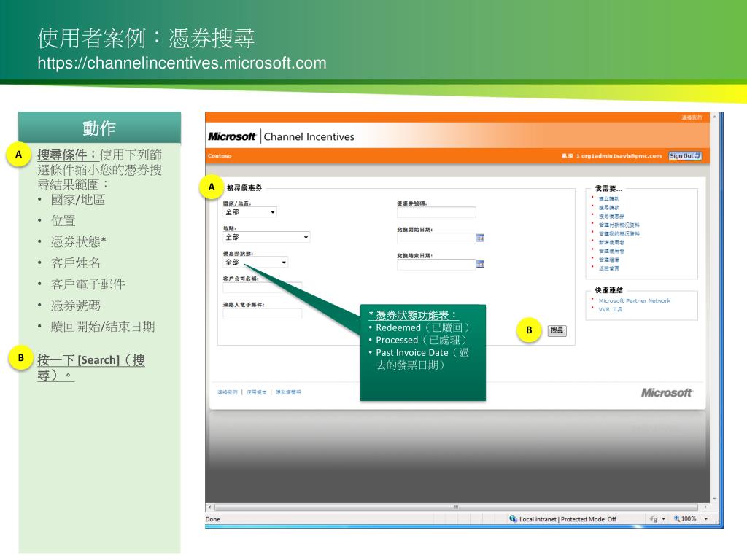Image resolution: width=747 pixels, height=560 pixels.
Task: Click the Done status bar text
Action: click(x=213, y=519)
